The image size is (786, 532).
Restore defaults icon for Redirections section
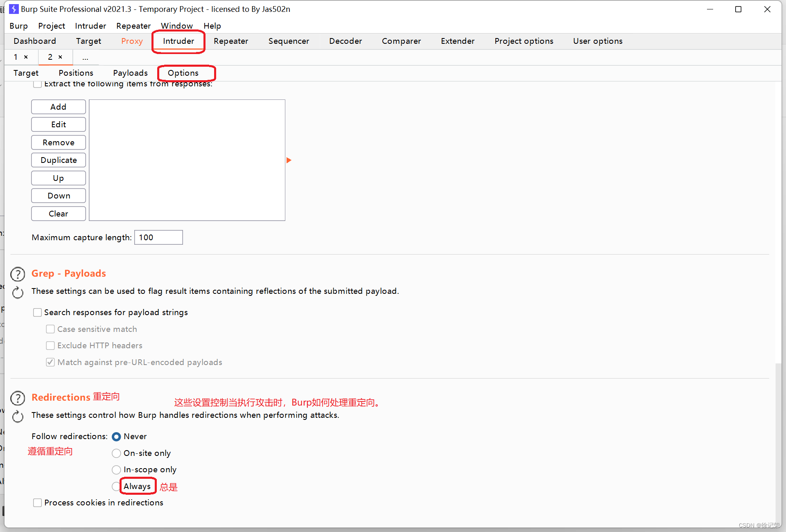[x=18, y=416]
